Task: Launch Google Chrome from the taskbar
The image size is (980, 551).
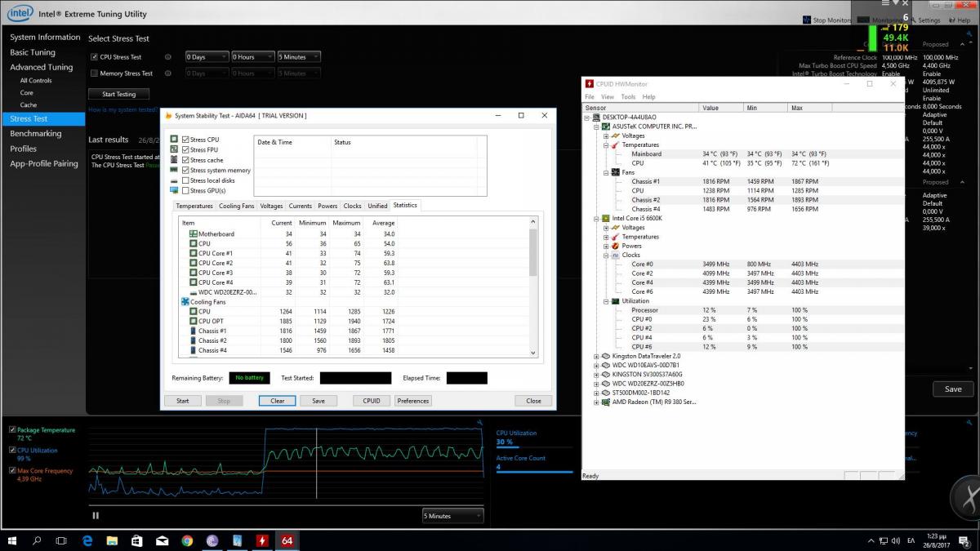Action: point(187,540)
